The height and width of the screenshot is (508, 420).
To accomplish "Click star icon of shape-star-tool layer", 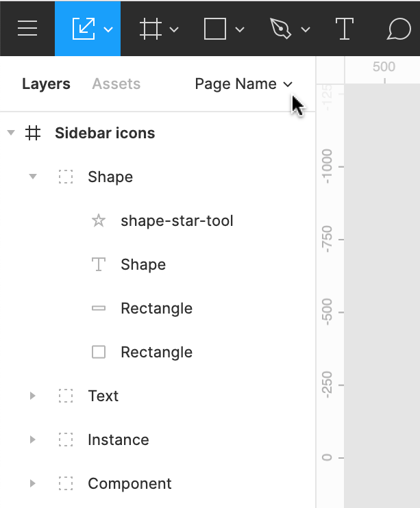I will click(99, 220).
